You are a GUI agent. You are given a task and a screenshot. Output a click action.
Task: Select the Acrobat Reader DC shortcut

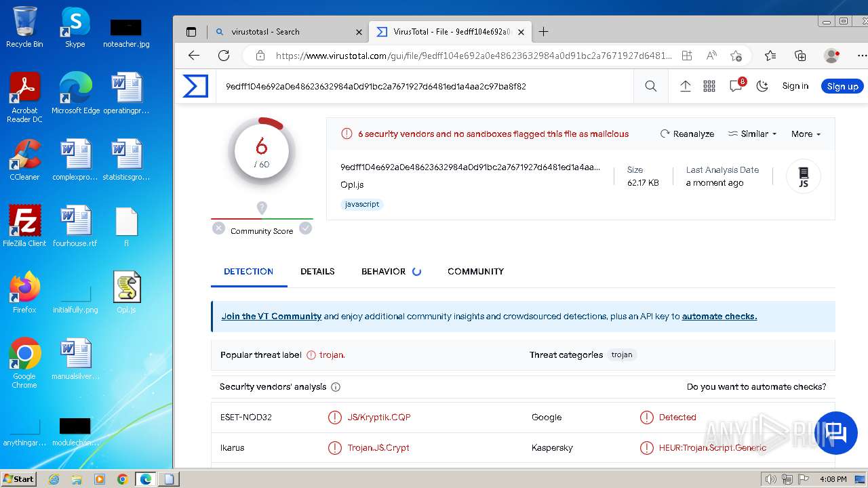pyautogui.click(x=24, y=97)
